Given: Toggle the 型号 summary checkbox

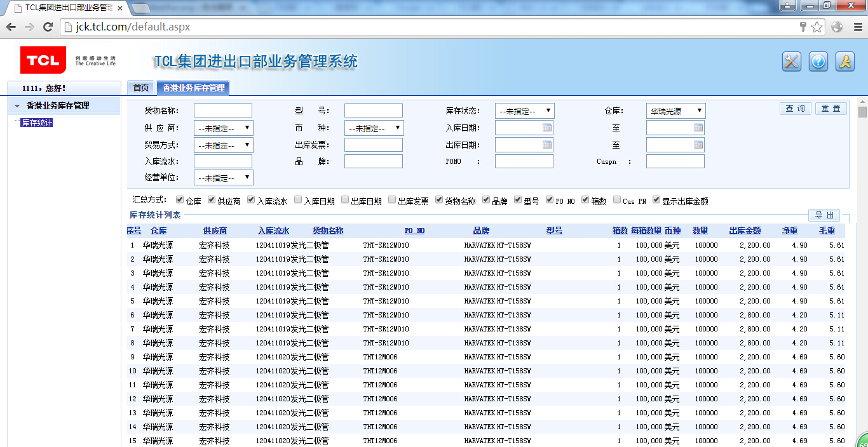Looking at the screenshot, I should [518, 200].
